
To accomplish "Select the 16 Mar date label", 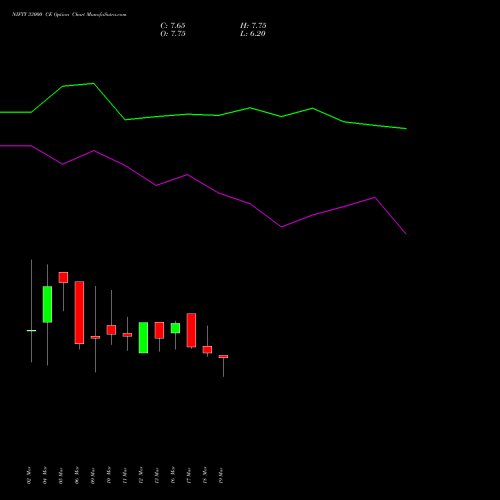I will tap(173, 475).
